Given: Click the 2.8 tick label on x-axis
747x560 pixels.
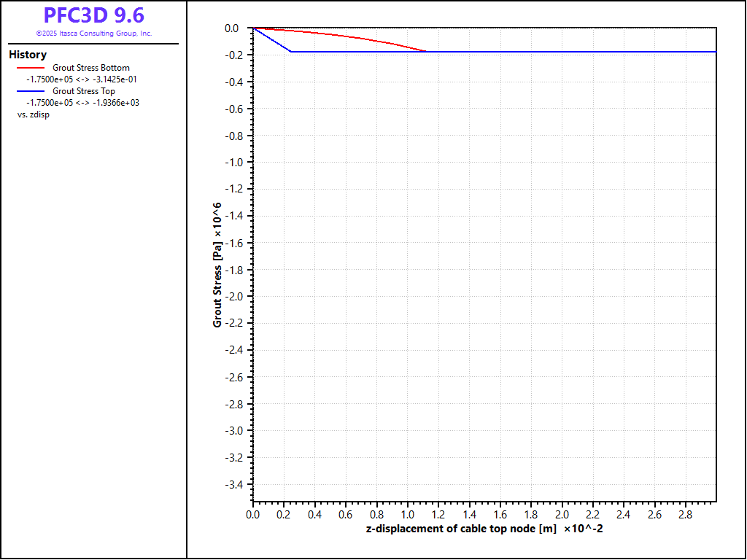Looking at the screenshot, I should coord(685,514).
